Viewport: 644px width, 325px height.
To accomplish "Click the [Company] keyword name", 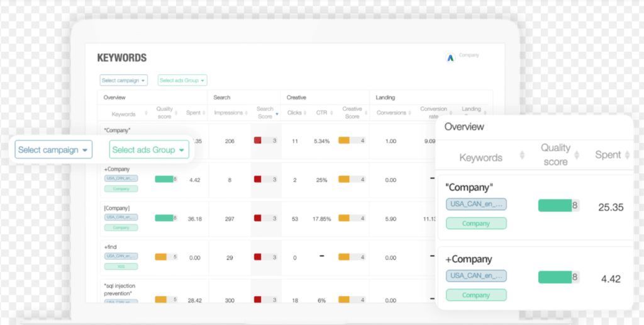I will click(116, 208).
